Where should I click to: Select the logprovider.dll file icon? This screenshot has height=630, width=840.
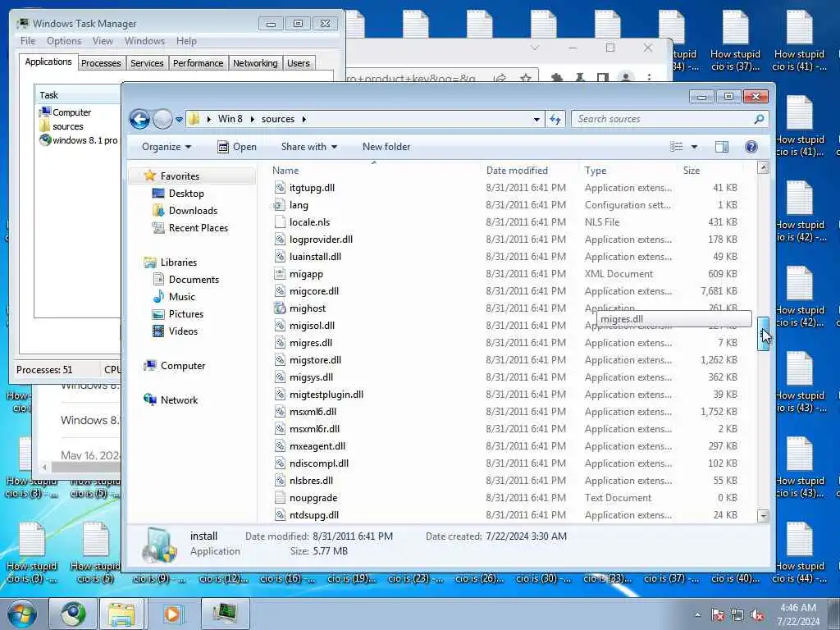click(280, 240)
